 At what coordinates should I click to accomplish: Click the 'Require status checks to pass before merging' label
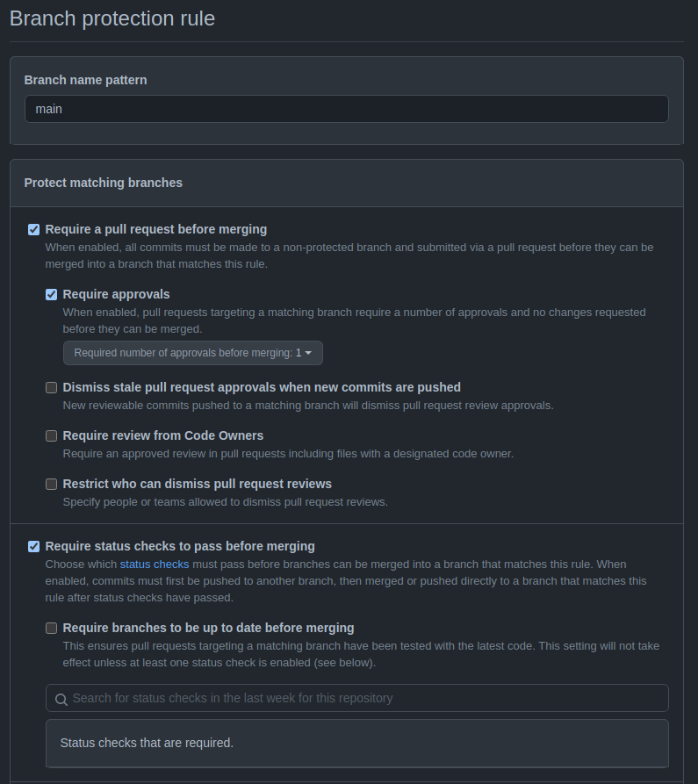pyautogui.click(x=180, y=546)
